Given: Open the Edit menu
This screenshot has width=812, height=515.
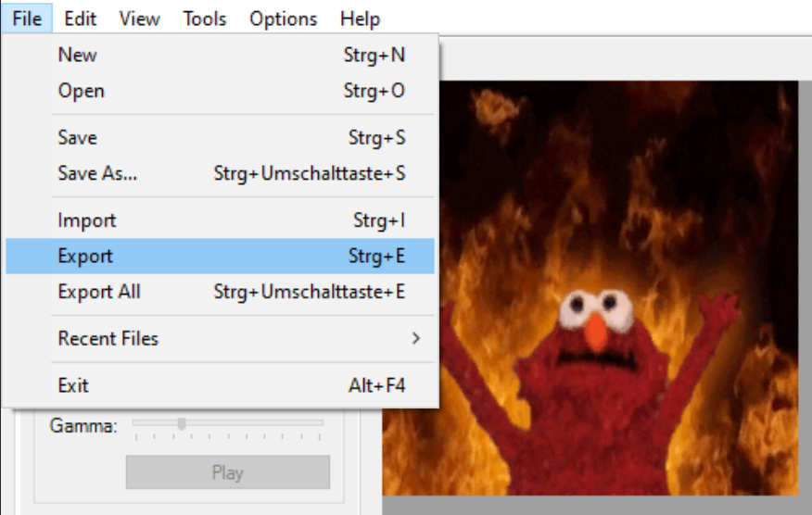Looking at the screenshot, I should click(81, 19).
